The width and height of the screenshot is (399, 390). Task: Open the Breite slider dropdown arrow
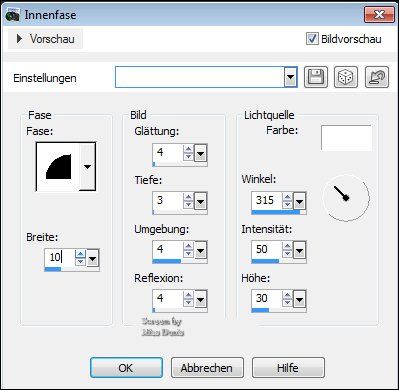tap(92, 258)
